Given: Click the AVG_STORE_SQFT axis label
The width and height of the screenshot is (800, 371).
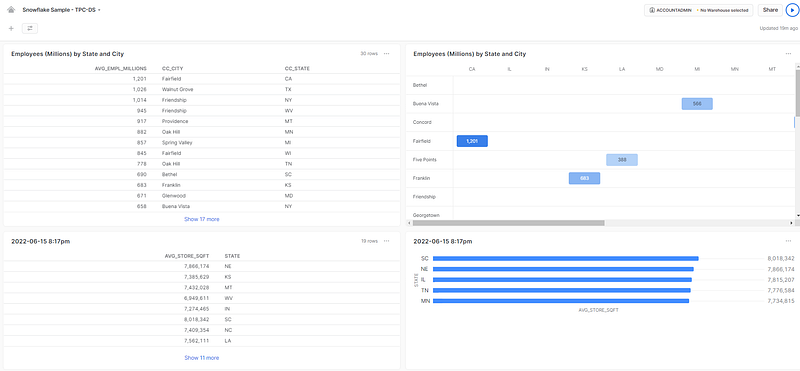Looking at the screenshot, I should [x=598, y=310].
